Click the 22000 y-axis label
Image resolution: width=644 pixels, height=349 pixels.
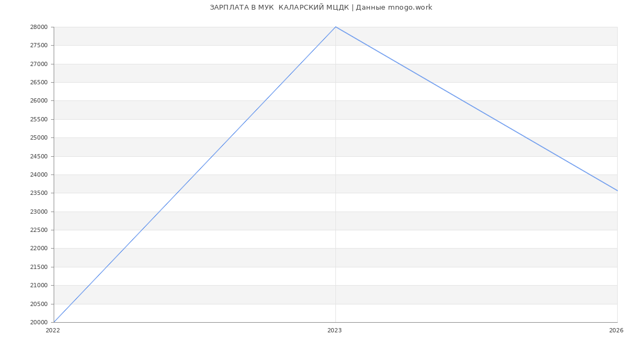pos(39,248)
